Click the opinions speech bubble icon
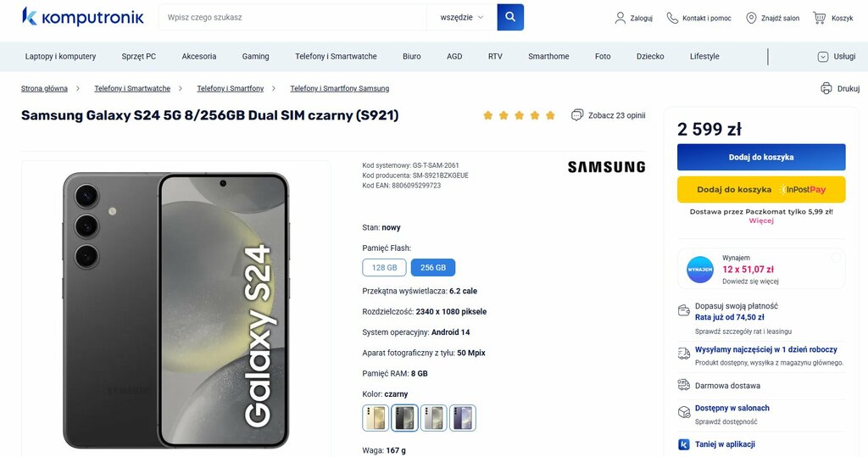Screen dimensions: 868x457 (576, 115)
